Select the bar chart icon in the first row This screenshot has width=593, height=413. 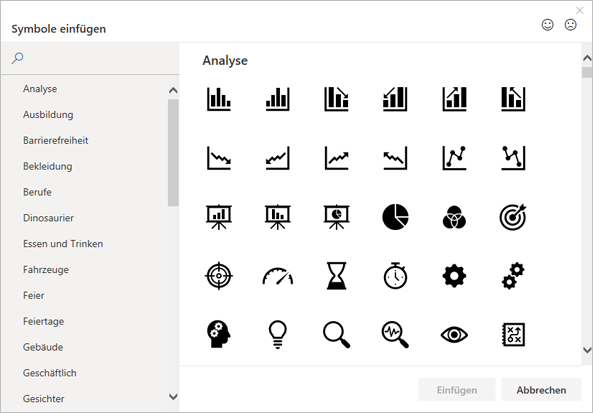coord(219,99)
